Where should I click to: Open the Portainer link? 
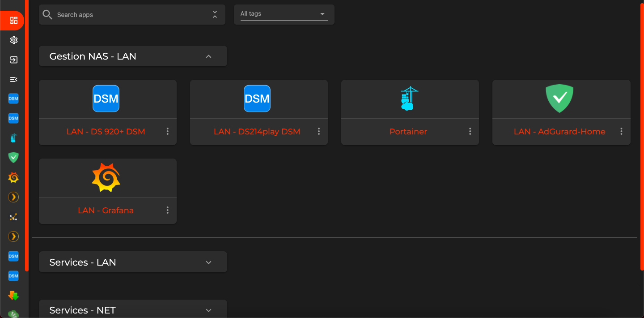[408, 132]
